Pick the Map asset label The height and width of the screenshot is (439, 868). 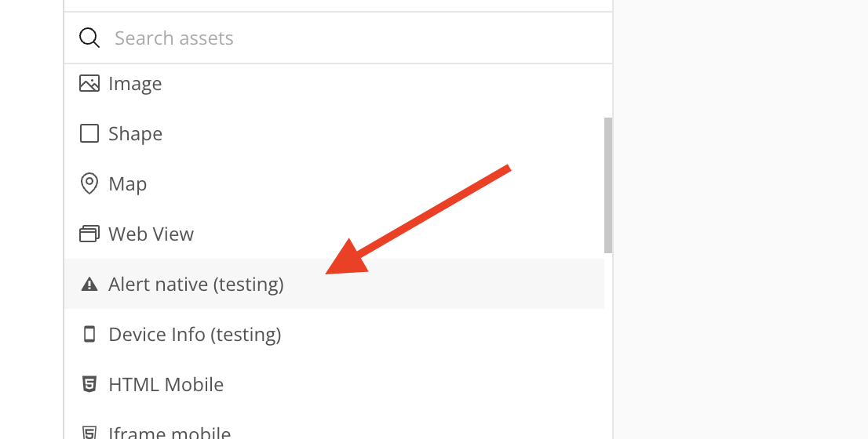(x=128, y=184)
